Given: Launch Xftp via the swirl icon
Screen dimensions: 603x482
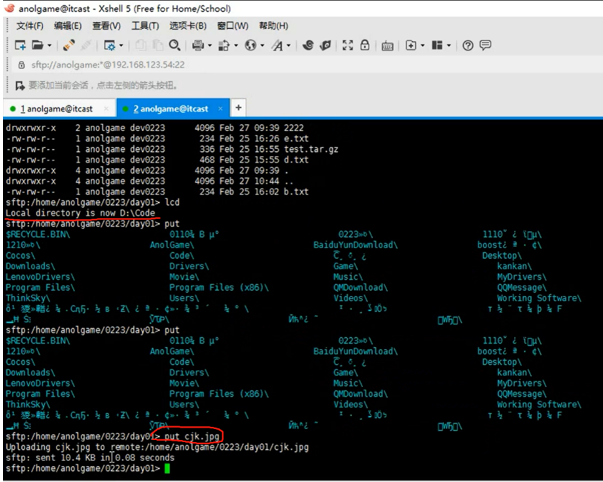Looking at the screenshot, I should [x=308, y=45].
